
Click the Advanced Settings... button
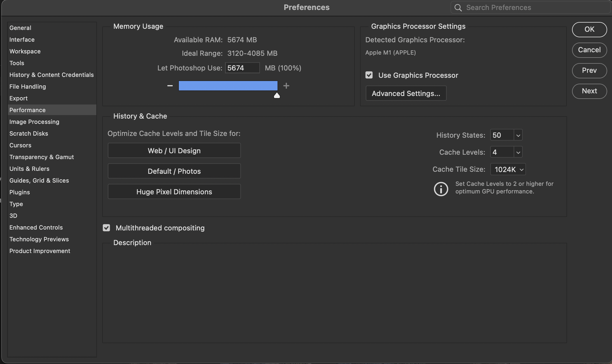406,93
